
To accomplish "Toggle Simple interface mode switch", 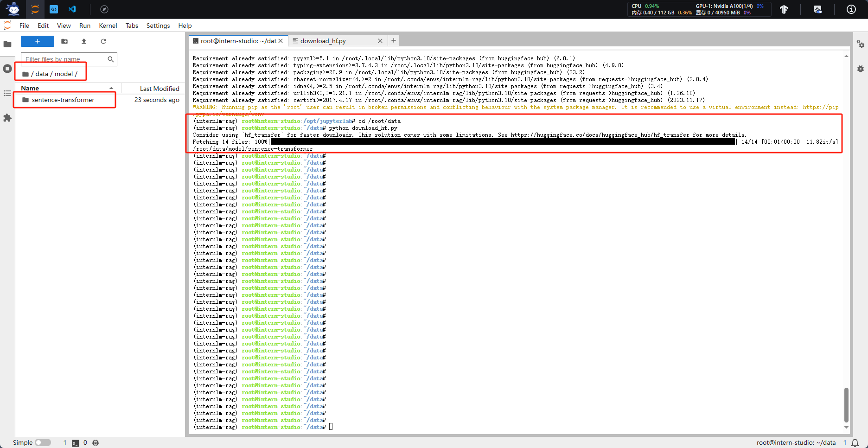I will [x=43, y=442].
